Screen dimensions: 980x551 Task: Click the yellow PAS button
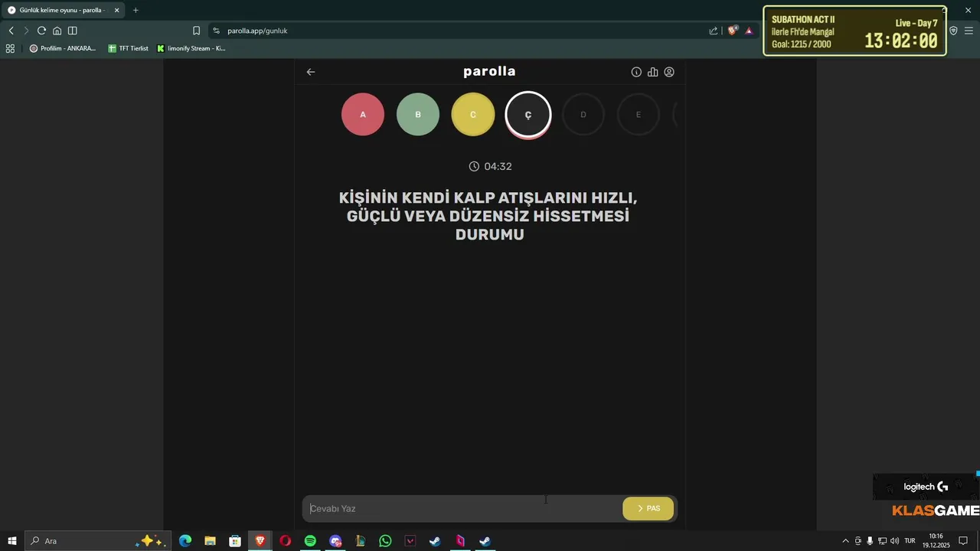click(648, 509)
